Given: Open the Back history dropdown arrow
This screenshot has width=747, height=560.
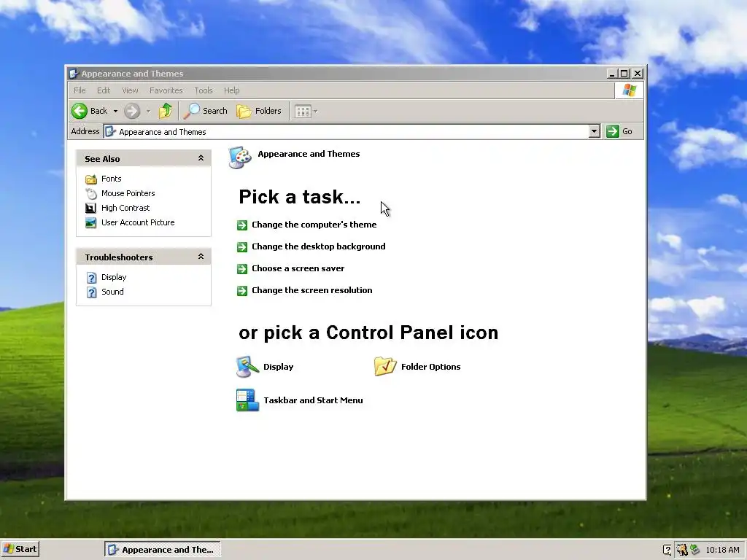Looking at the screenshot, I should (x=115, y=111).
